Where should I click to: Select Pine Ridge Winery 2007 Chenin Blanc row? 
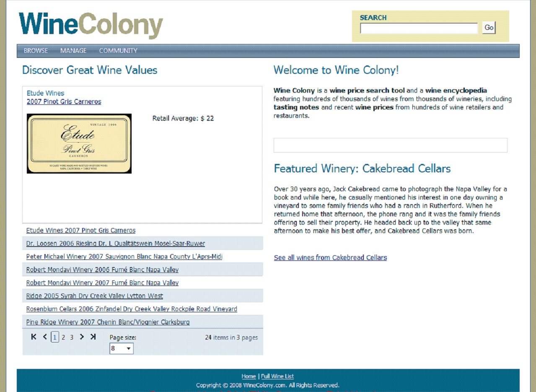pyautogui.click(x=142, y=322)
